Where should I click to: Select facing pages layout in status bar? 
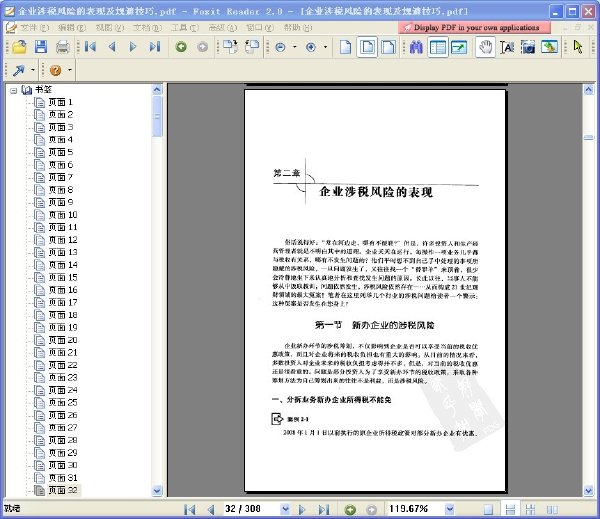552,509
